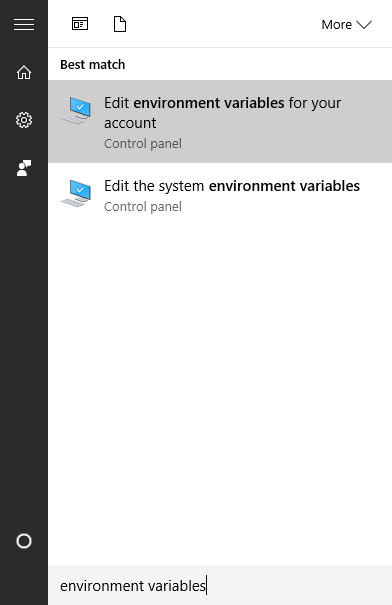Open Edit the system environment variables

220,195
